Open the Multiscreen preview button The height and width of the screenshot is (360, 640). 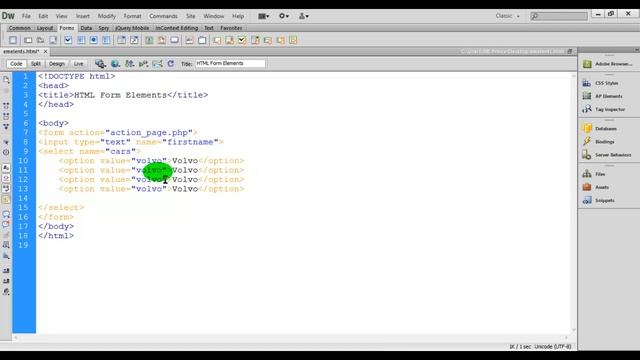[x=100, y=64]
